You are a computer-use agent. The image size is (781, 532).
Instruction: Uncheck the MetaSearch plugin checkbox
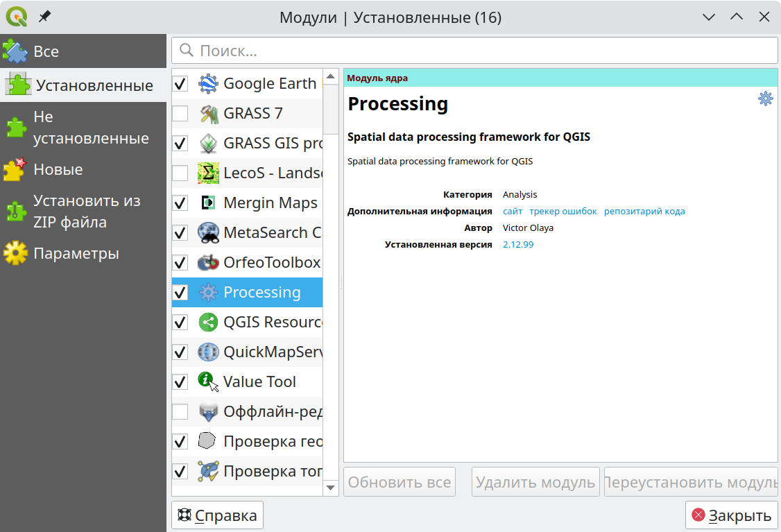(180, 232)
